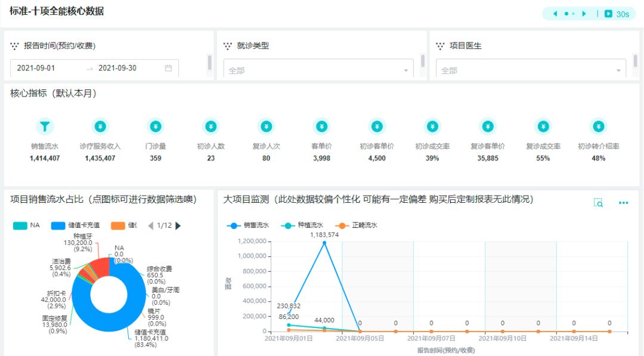Open the calendar icon in date range
This screenshot has height=356, width=644.
(168, 68)
